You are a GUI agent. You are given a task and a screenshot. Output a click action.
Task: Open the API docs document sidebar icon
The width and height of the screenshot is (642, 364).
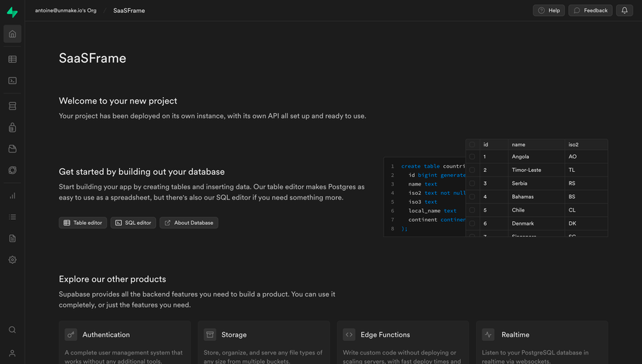[x=12, y=239]
